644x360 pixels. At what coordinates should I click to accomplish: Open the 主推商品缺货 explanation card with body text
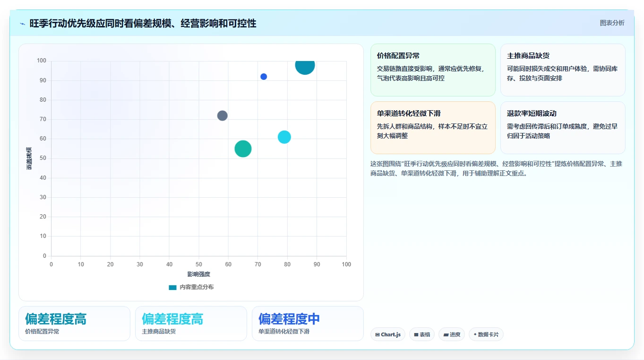(563, 70)
